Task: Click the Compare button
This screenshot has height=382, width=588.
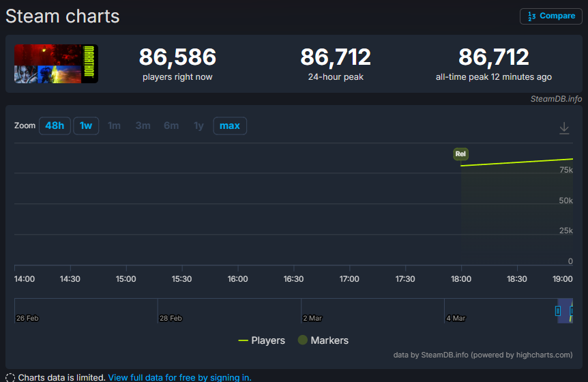Action: pos(551,16)
